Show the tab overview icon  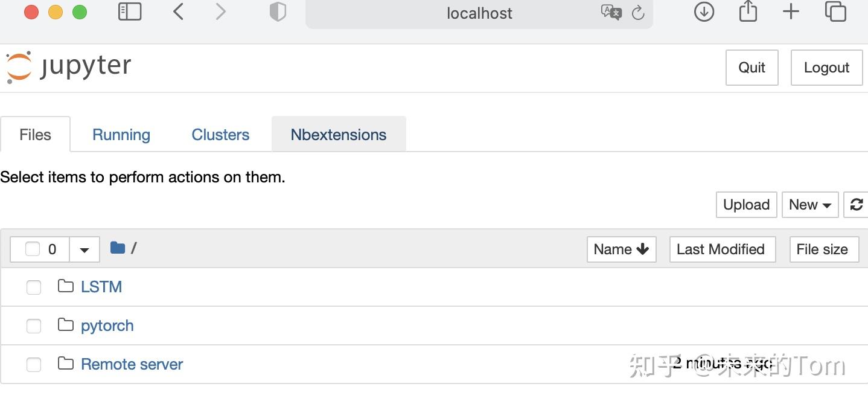click(x=835, y=11)
